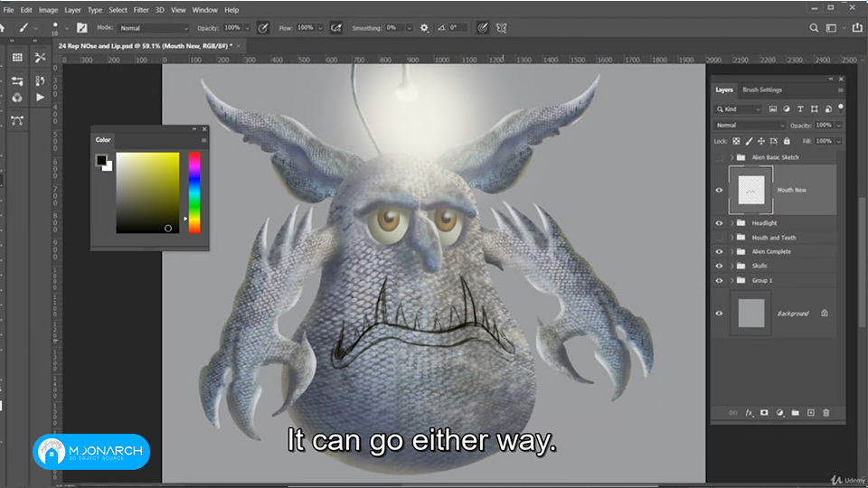Toggle pressure for opacity icon

pyautogui.click(x=263, y=28)
